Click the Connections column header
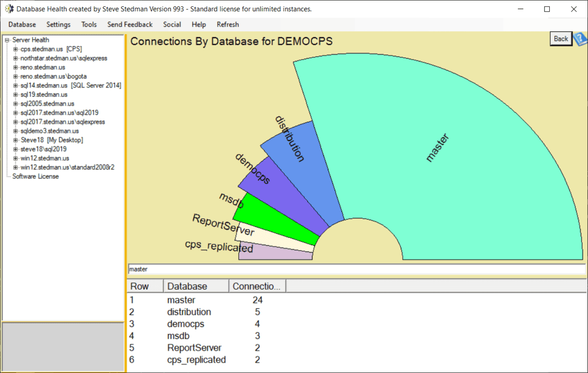The width and height of the screenshot is (588, 373). [x=257, y=286]
